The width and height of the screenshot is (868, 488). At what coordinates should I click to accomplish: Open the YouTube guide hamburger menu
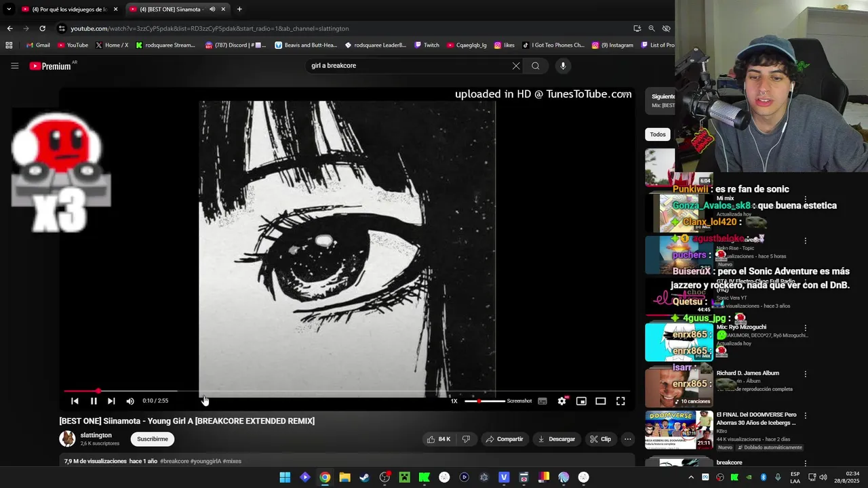(x=14, y=66)
